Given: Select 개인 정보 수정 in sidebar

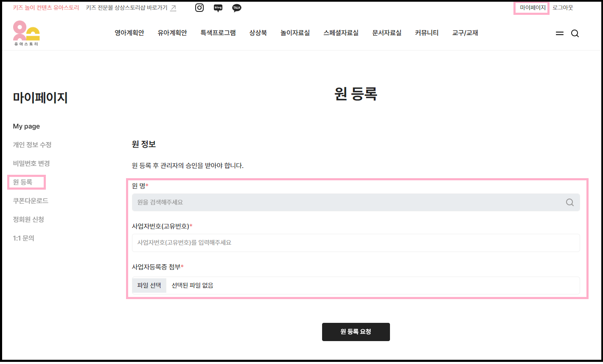Looking at the screenshot, I should coord(32,145).
